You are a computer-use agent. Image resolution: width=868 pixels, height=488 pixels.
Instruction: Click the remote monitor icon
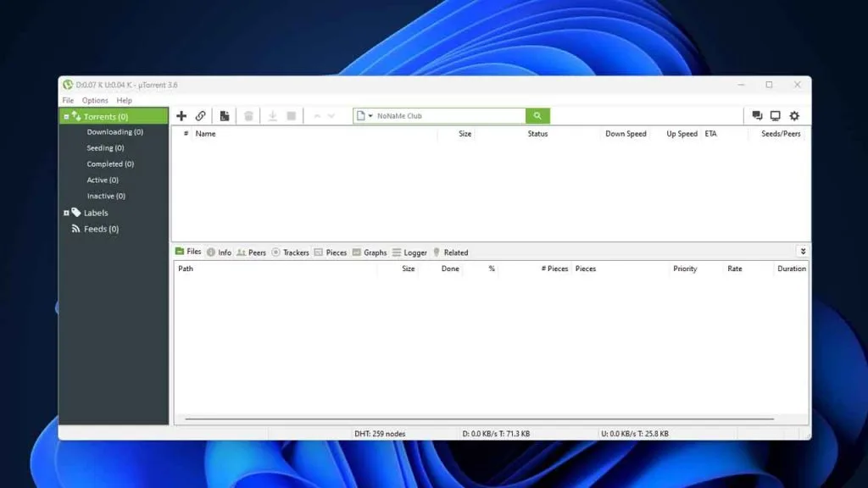[x=775, y=115]
